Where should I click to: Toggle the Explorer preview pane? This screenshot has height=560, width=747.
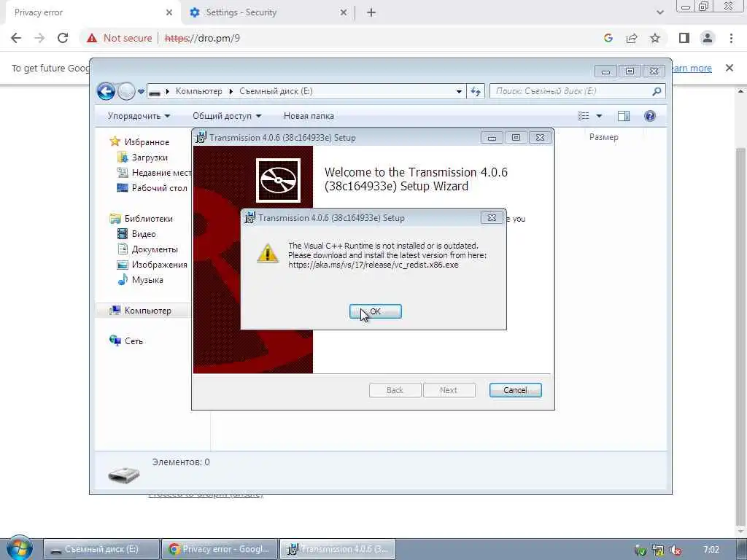click(x=623, y=116)
